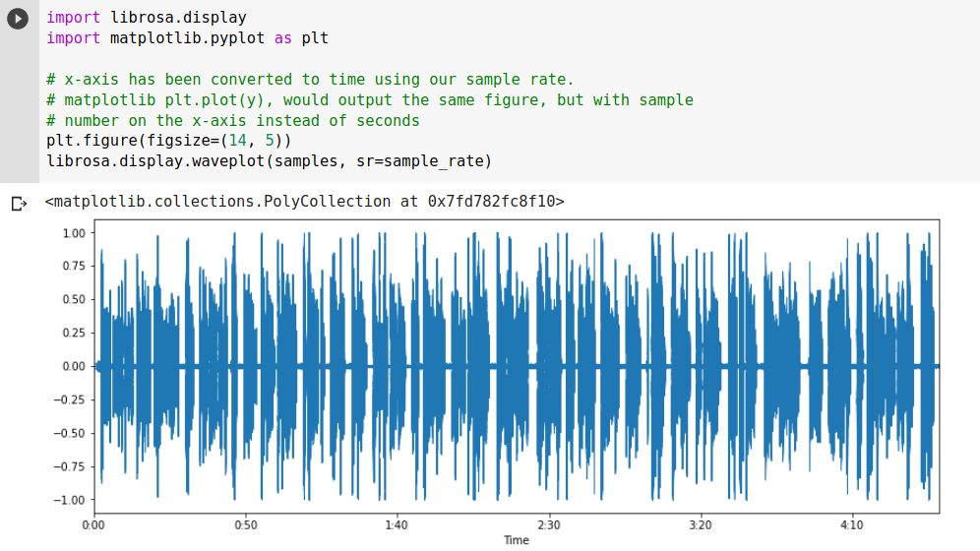Click the 0:50 time tick label
980x551 pixels.
pos(246,525)
